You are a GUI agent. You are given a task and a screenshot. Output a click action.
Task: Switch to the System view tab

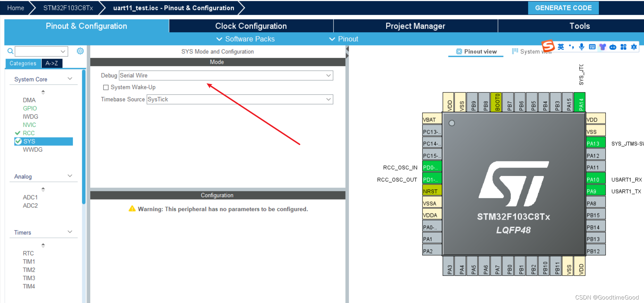(x=532, y=51)
